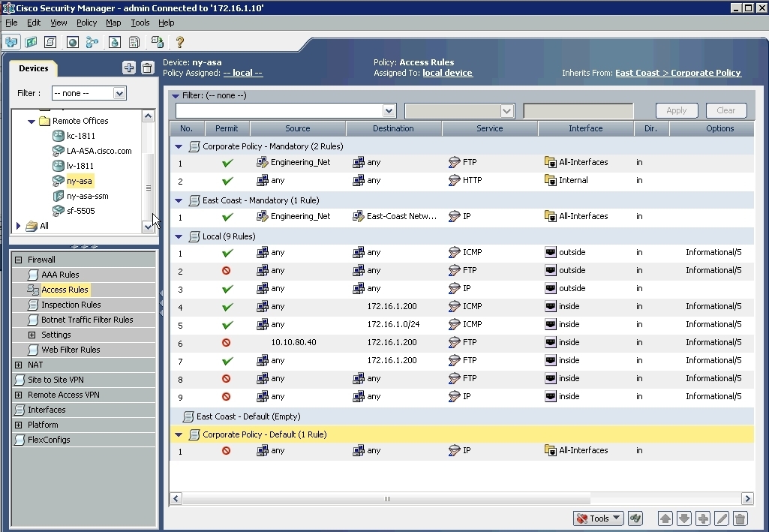Click the Policy view toolbar icon
The height and width of the screenshot is (532, 769).
click(x=50, y=42)
